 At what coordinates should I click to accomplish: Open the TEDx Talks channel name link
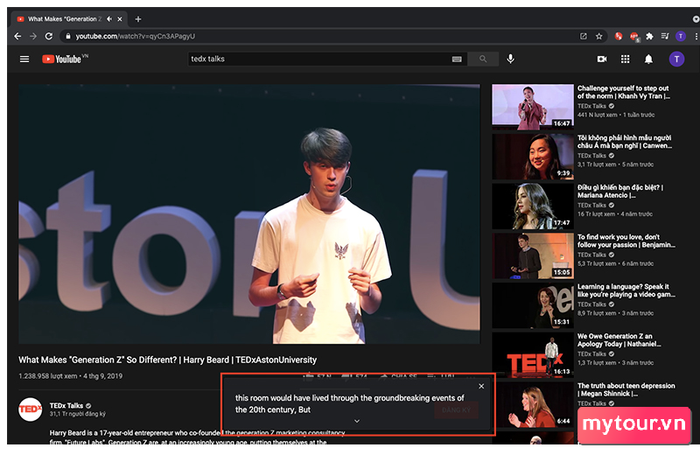pyautogui.click(x=67, y=405)
